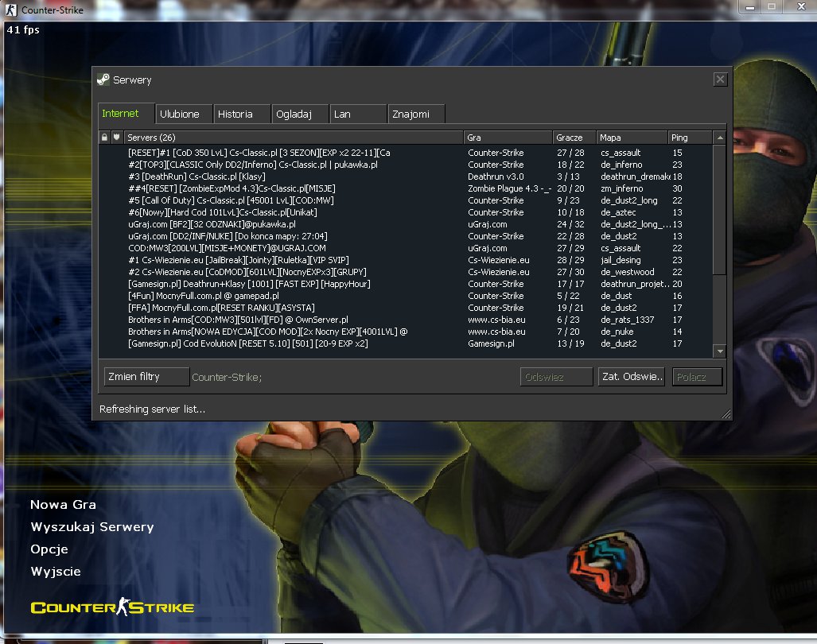Screen dimensions: 817x644
Task: Click the Counter-Strike; filter text
Action: (x=227, y=378)
